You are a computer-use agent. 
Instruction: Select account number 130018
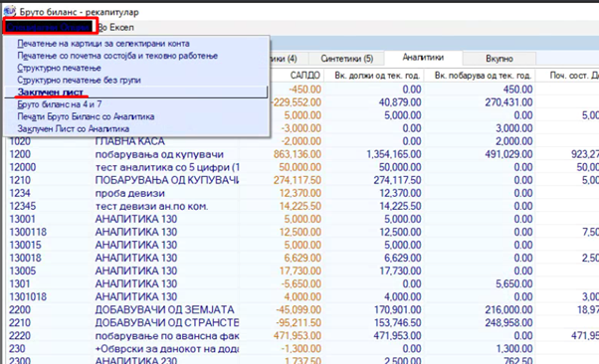pos(25,258)
